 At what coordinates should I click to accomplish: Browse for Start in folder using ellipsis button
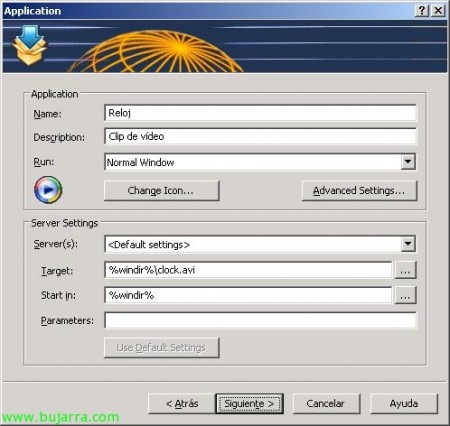point(405,295)
